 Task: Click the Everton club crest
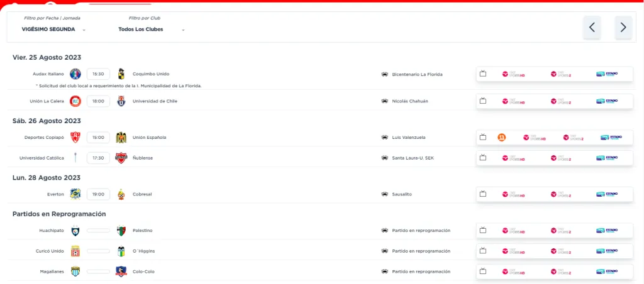point(75,194)
